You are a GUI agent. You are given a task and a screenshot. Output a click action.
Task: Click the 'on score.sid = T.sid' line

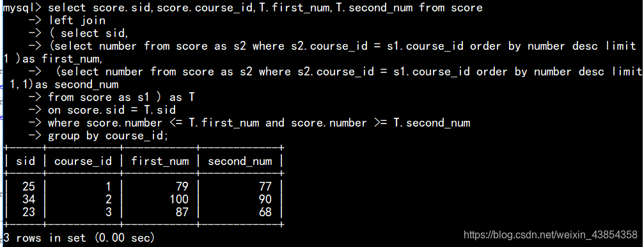click(112, 110)
